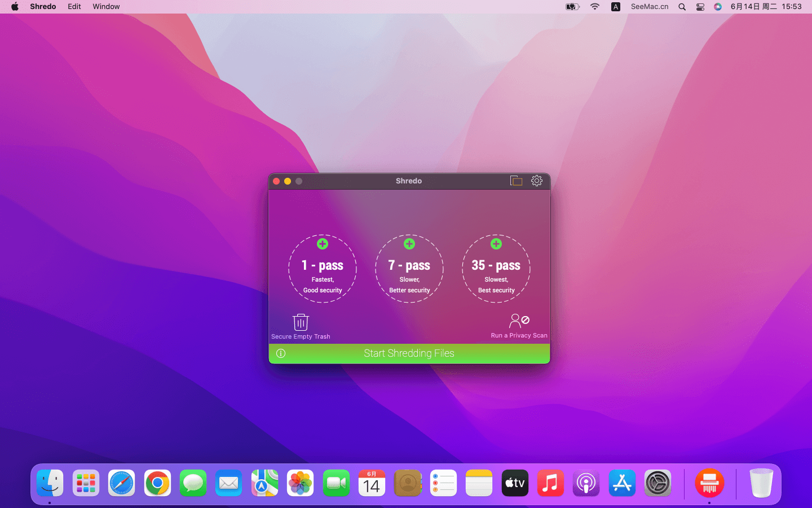Viewport: 812px width, 508px height.
Task: Open Siri from the menu bar
Action: 718,7
